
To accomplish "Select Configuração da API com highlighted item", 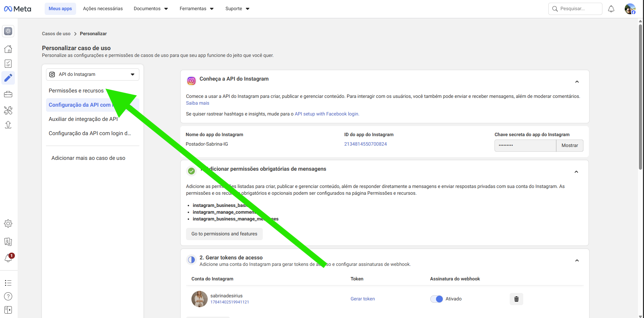I will coord(93,105).
